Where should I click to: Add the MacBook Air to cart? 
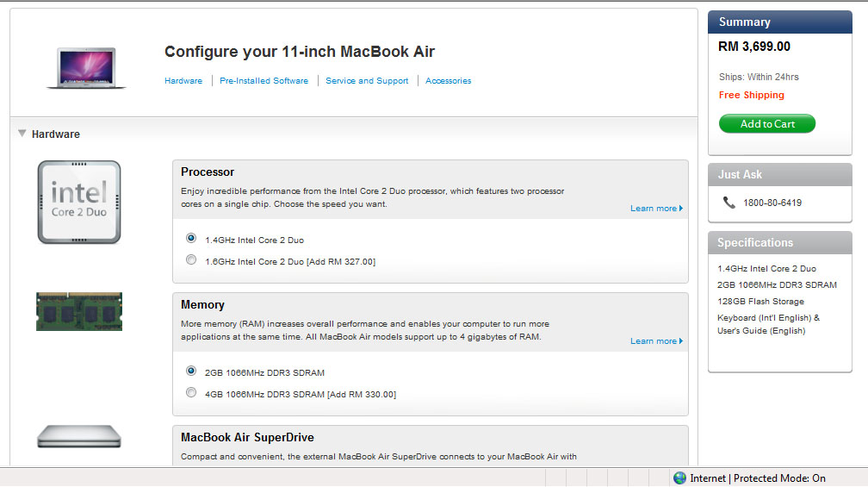[767, 123]
